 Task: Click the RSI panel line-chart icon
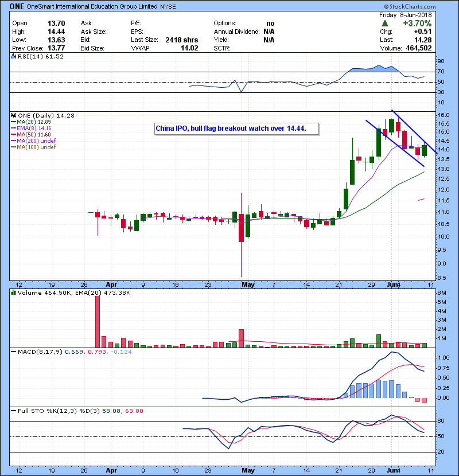[x=13, y=56]
